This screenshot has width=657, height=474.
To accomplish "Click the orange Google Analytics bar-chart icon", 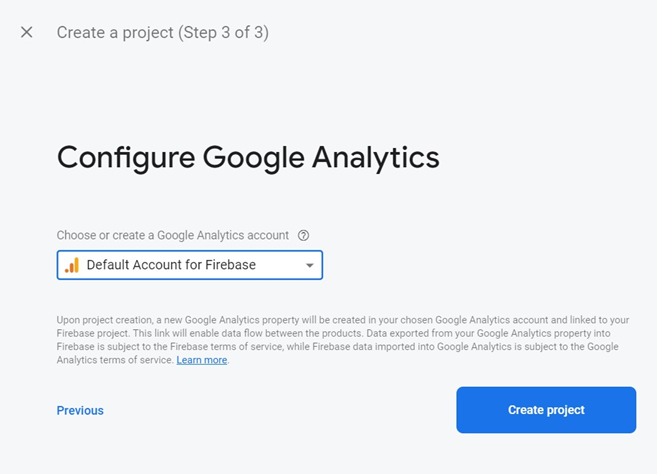I will click(x=72, y=265).
